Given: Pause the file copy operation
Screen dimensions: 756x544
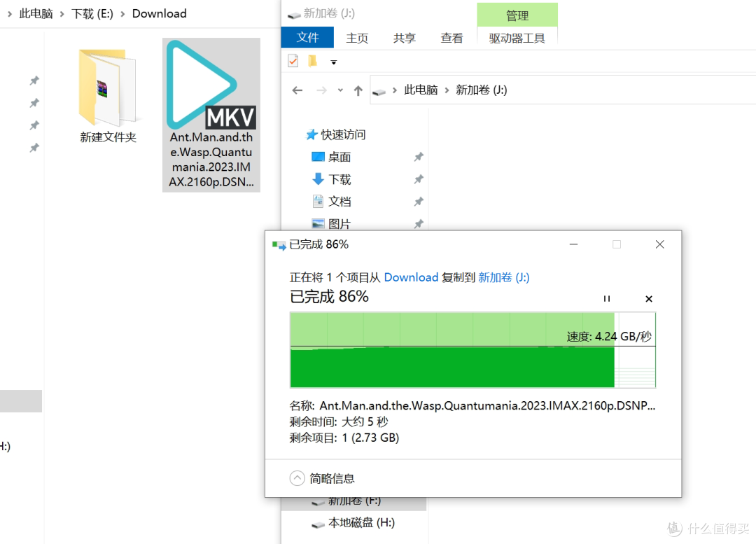Looking at the screenshot, I should click(x=606, y=299).
